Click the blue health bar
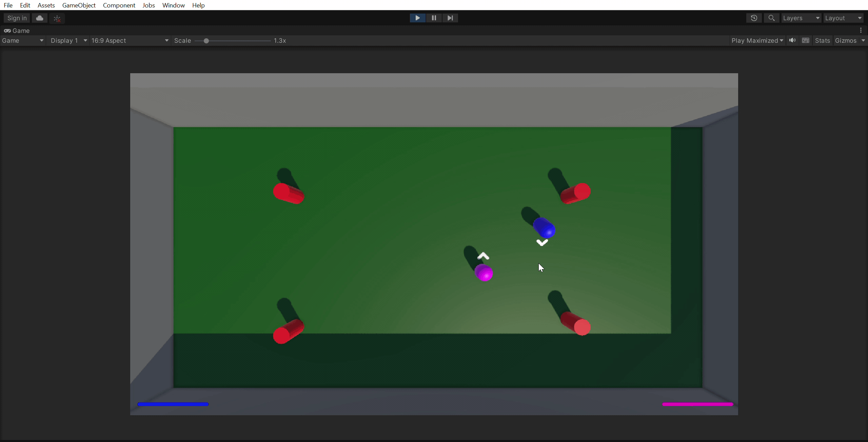 pos(173,404)
